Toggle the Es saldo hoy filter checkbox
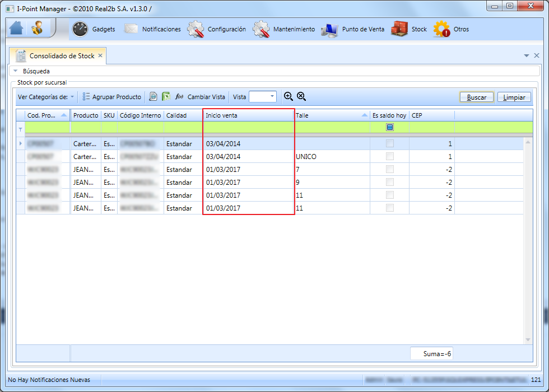The image size is (549, 392). click(390, 128)
